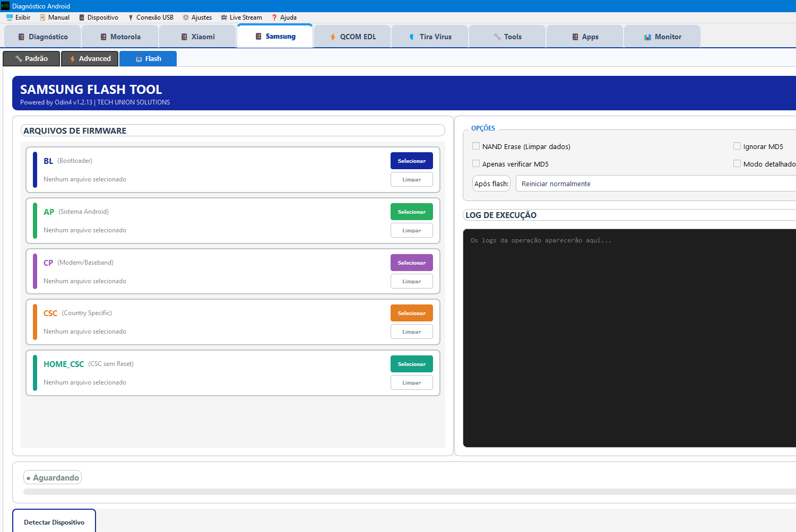Enable Apenas verificar MD5 checkbox
This screenshot has width=796, height=532.
coord(476,164)
